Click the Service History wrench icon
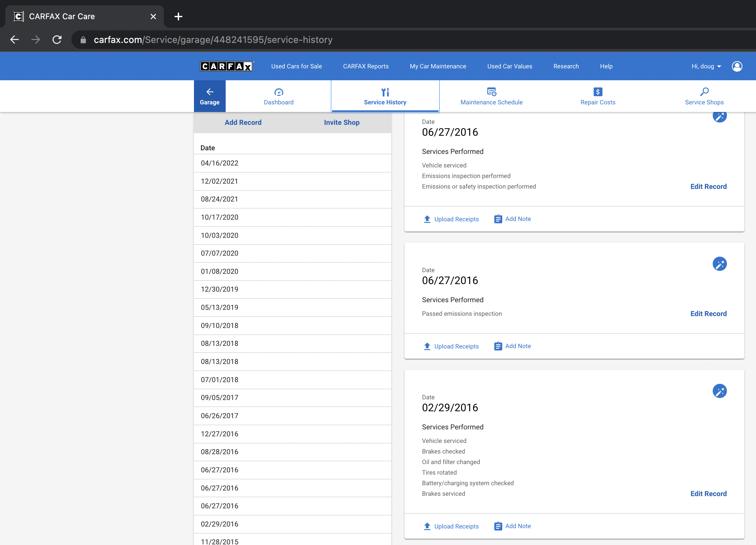Viewport: 756px width, 545px height. pyautogui.click(x=385, y=92)
